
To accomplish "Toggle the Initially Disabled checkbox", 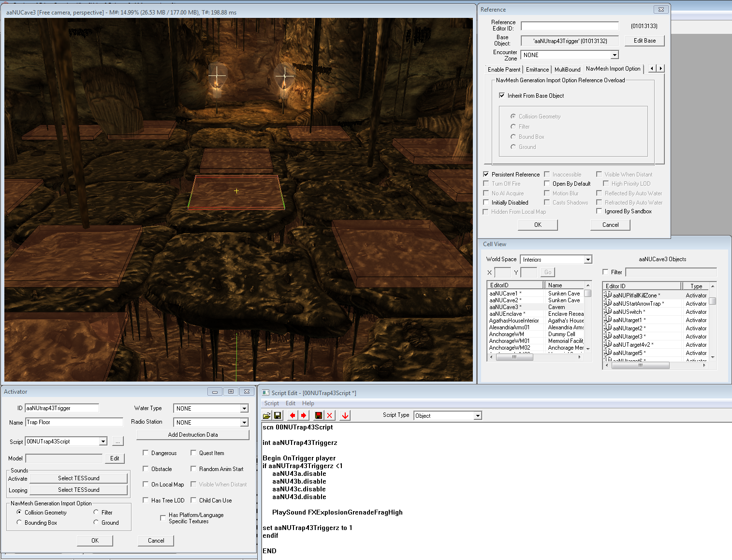I will [x=486, y=203].
